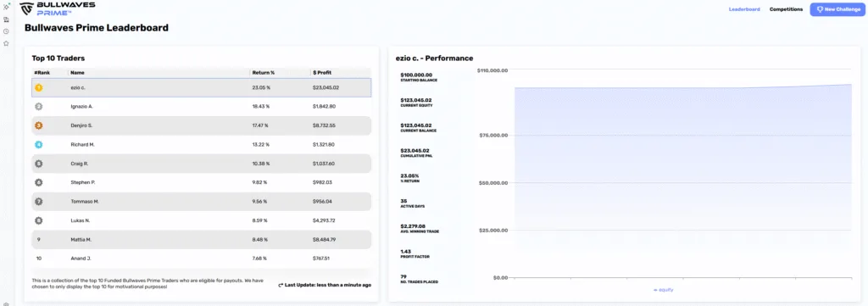Open the Leaderboard nav link

click(744, 9)
